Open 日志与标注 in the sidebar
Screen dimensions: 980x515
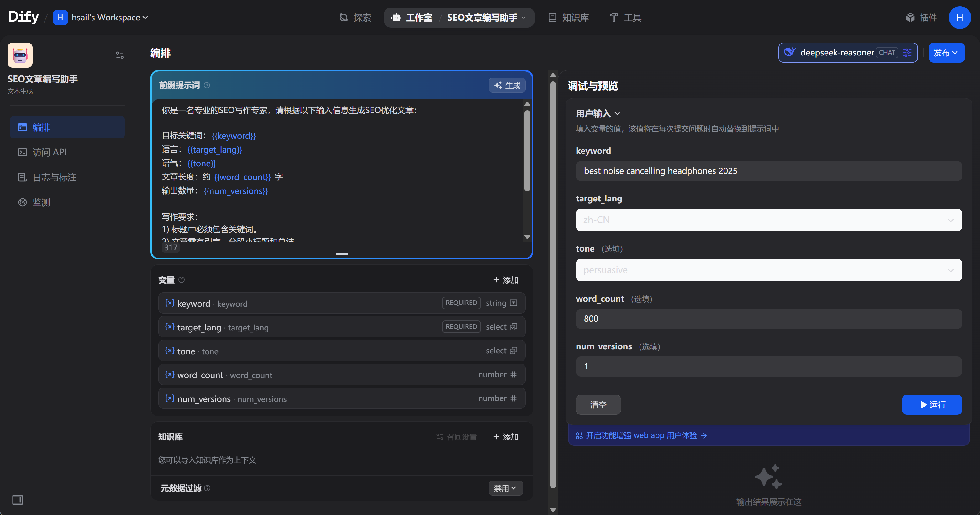tap(67, 178)
